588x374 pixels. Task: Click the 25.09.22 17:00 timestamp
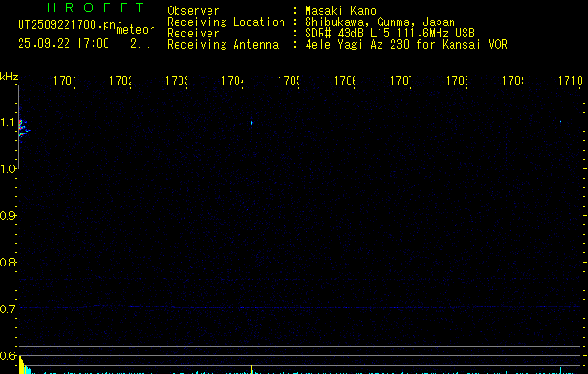pyautogui.click(x=64, y=43)
